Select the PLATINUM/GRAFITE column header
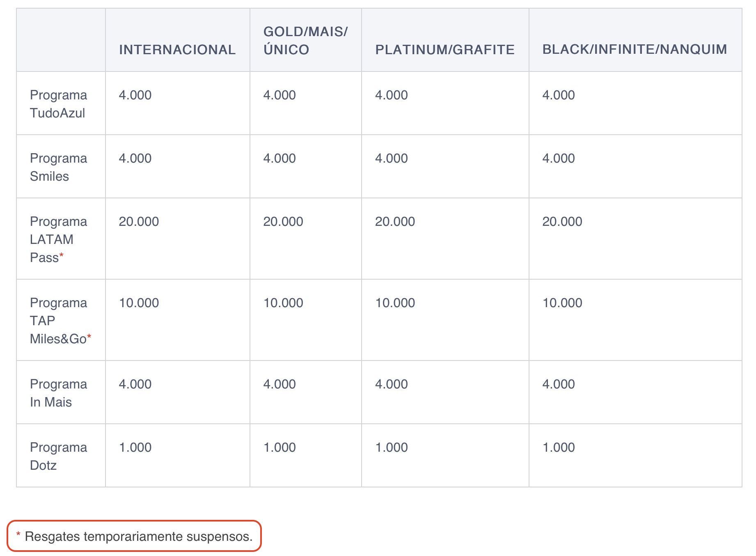Screen dimensions: 756x556 (x=445, y=50)
